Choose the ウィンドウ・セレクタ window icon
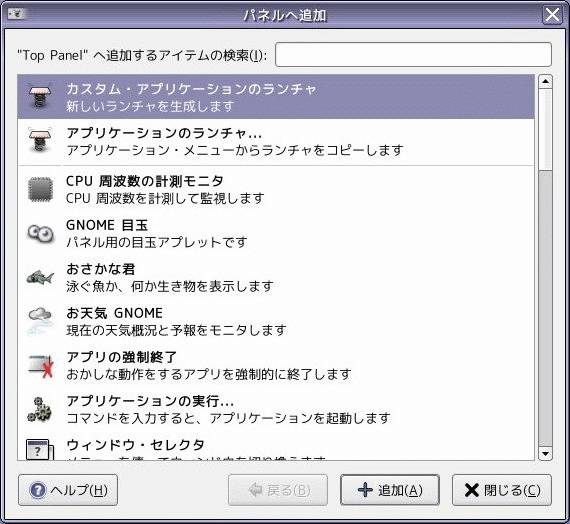 40,449
